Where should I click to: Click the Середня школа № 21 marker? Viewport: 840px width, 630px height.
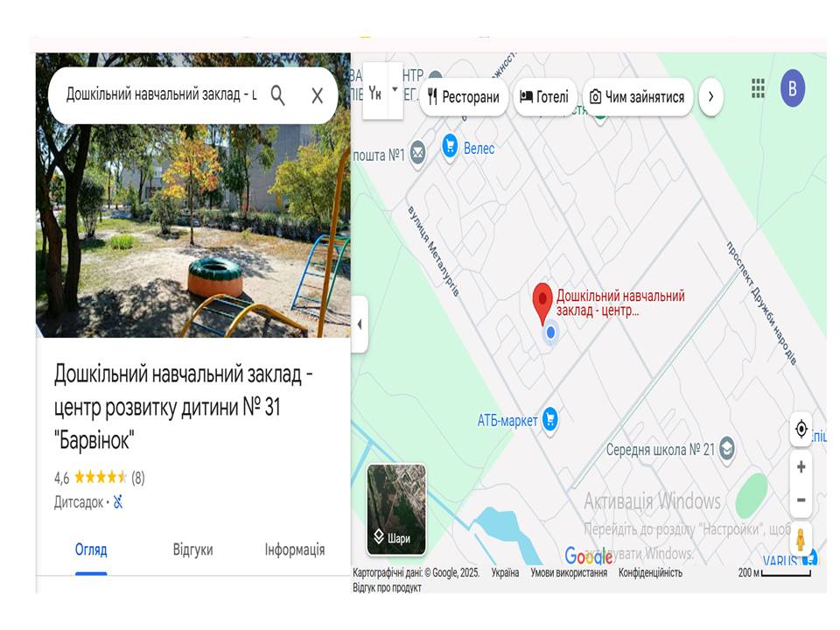tap(726, 449)
